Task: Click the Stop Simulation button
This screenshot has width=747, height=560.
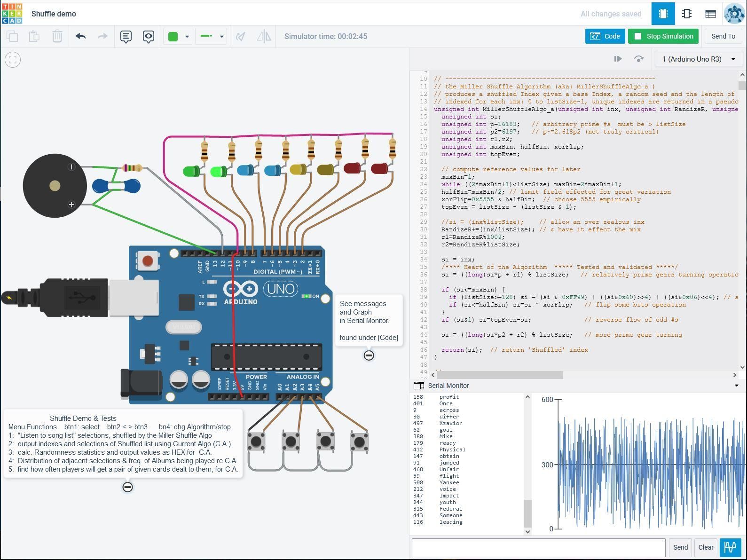Action: pos(663,36)
